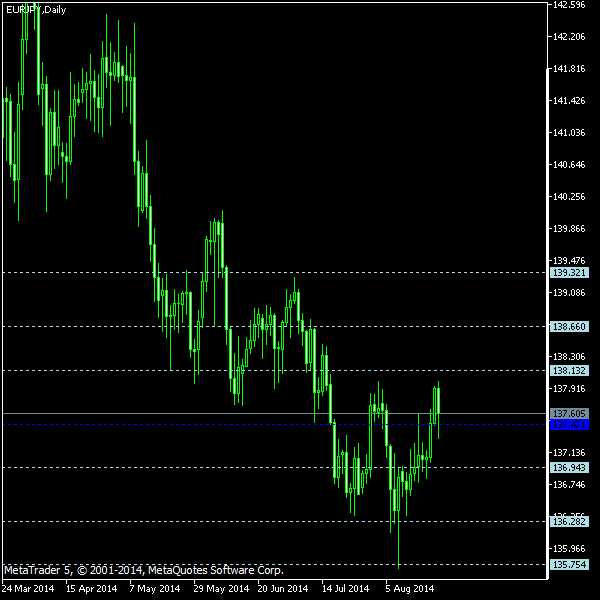
Task: Click the 141.036 price scale value
Action: (569, 133)
